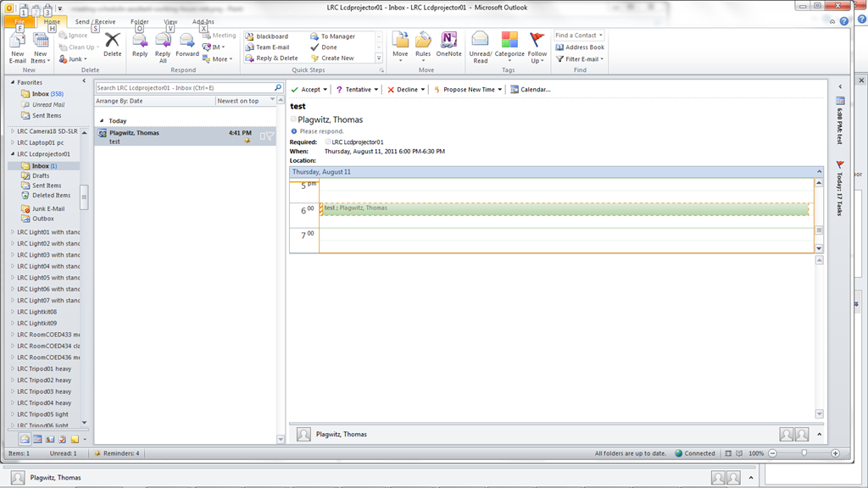Open the Address Book
The height and width of the screenshot is (488, 868).
[580, 47]
